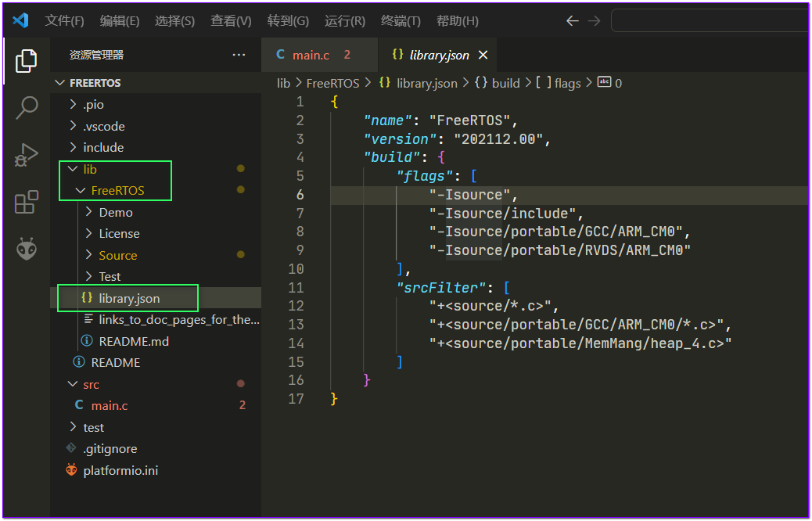This screenshot has width=812, height=521.
Task: Open library.json in the explorer tree
Action: 156,298
